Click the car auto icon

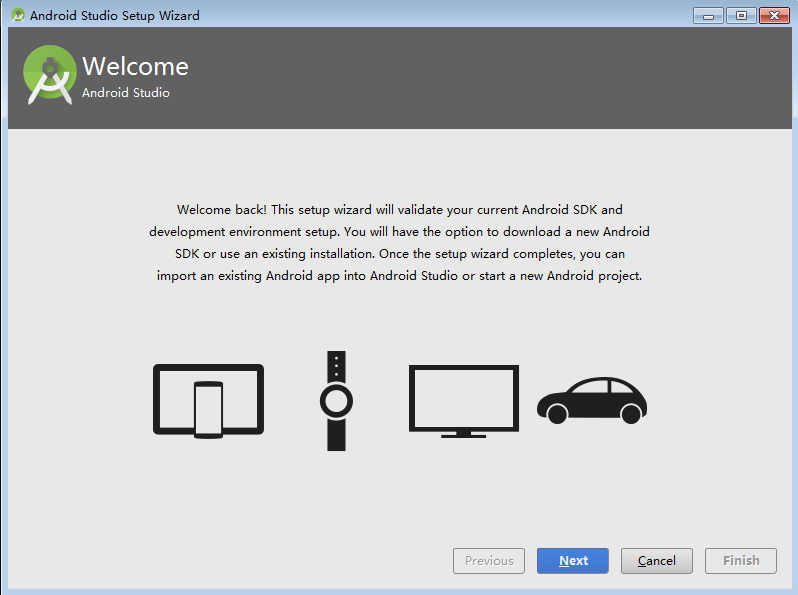coord(592,401)
